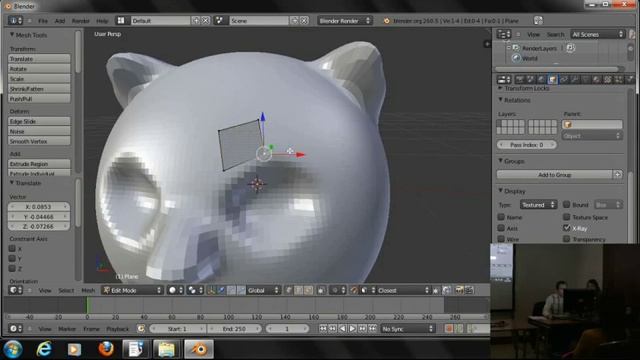Enable the Name display checkbox
This screenshot has height=360, width=640.
(x=501, y=217)
